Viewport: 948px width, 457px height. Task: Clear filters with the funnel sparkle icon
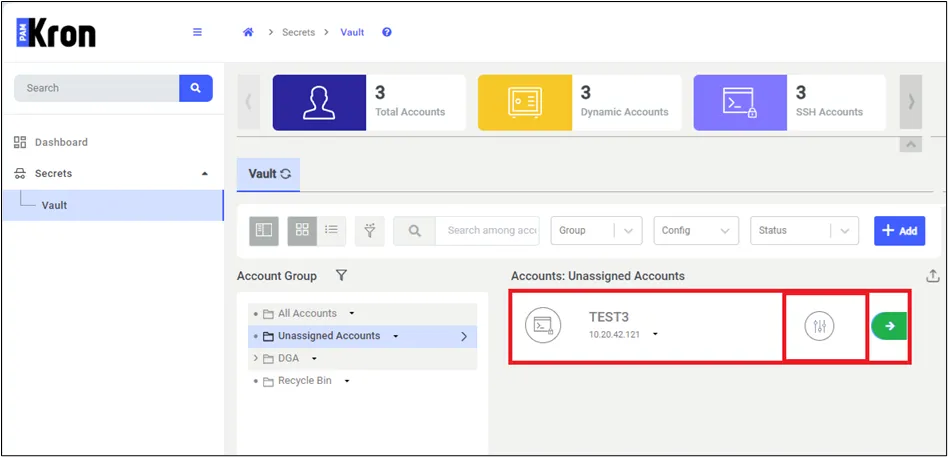tap(370, 230)
